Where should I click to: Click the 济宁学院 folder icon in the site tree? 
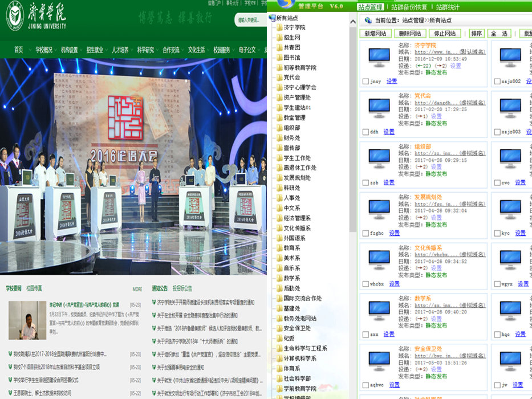coord(278,27)
